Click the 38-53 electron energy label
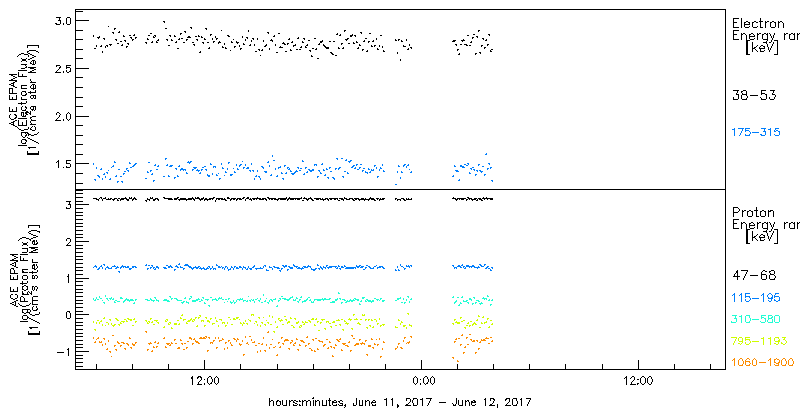 point(754,95)
